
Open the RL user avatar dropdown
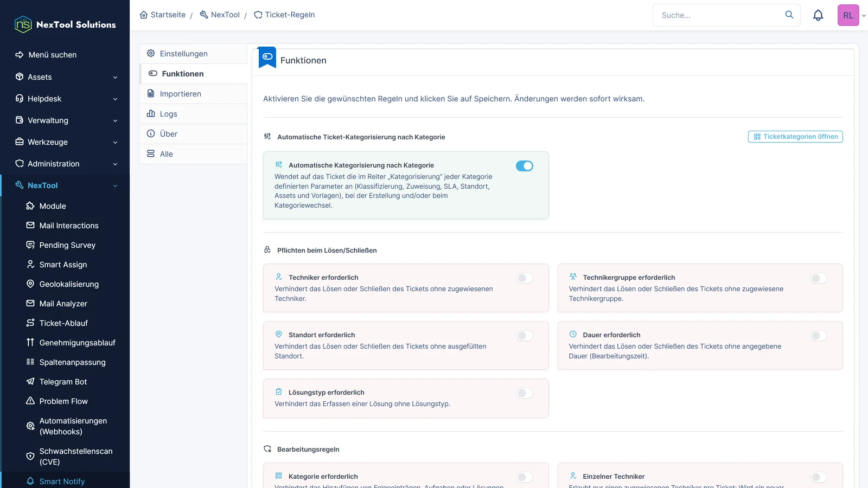coord(852,15)
